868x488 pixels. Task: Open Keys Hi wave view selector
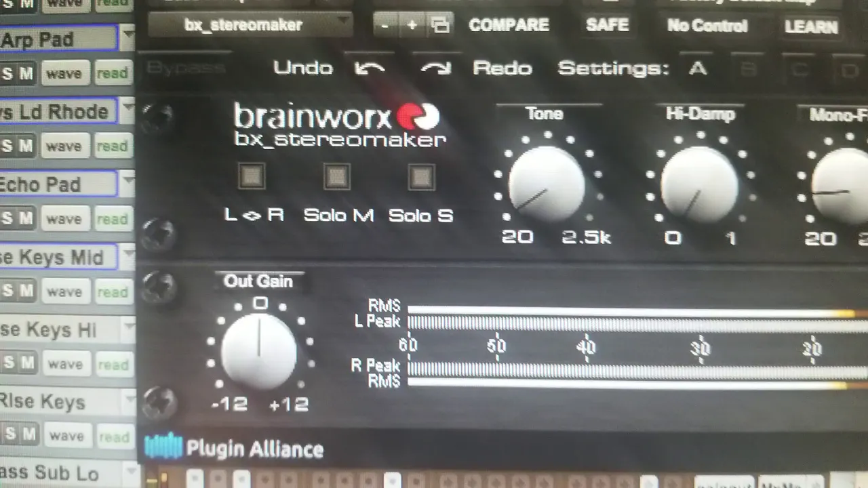pyautogui.click(x=66, y=364)
